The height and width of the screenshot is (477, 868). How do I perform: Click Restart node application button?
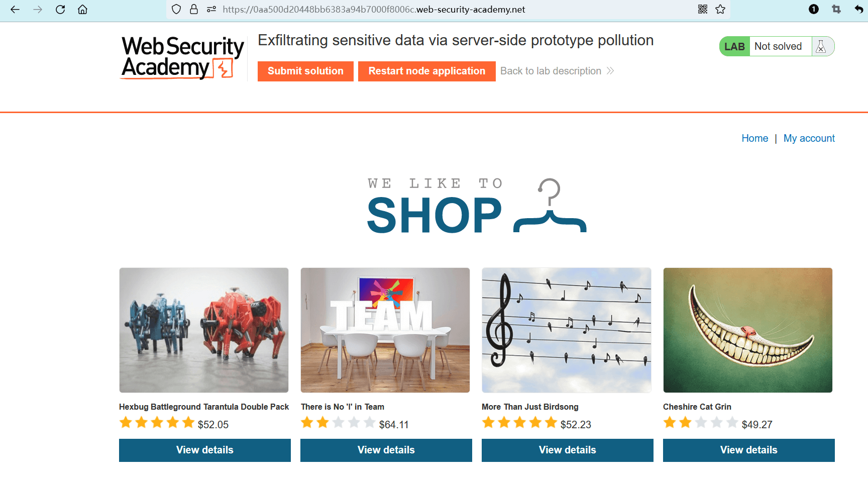click(426, 71)
